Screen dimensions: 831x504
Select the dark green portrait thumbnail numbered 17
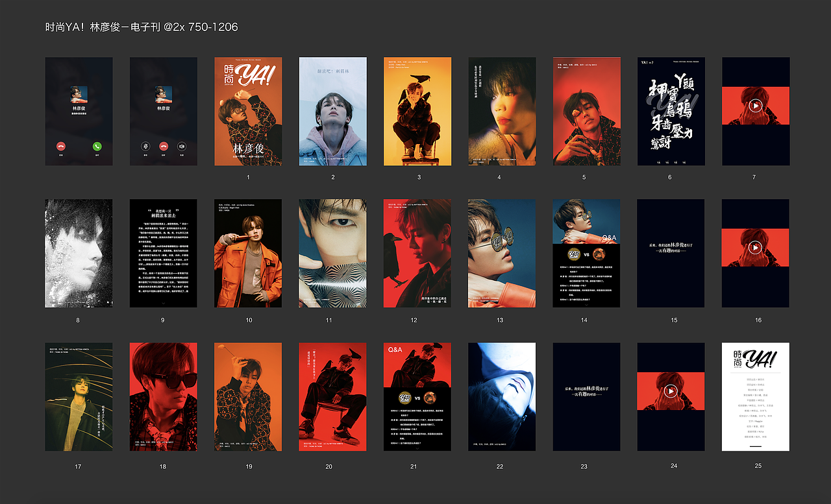(79, 396)
